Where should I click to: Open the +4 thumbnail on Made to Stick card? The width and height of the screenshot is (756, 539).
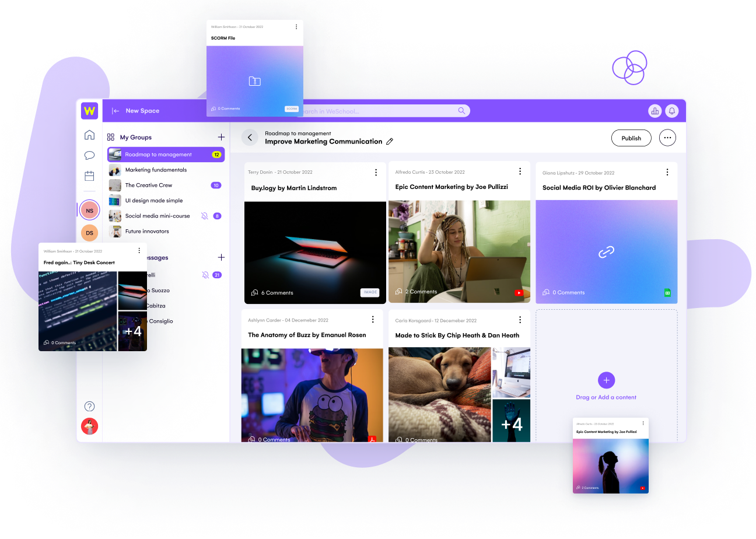512,421
